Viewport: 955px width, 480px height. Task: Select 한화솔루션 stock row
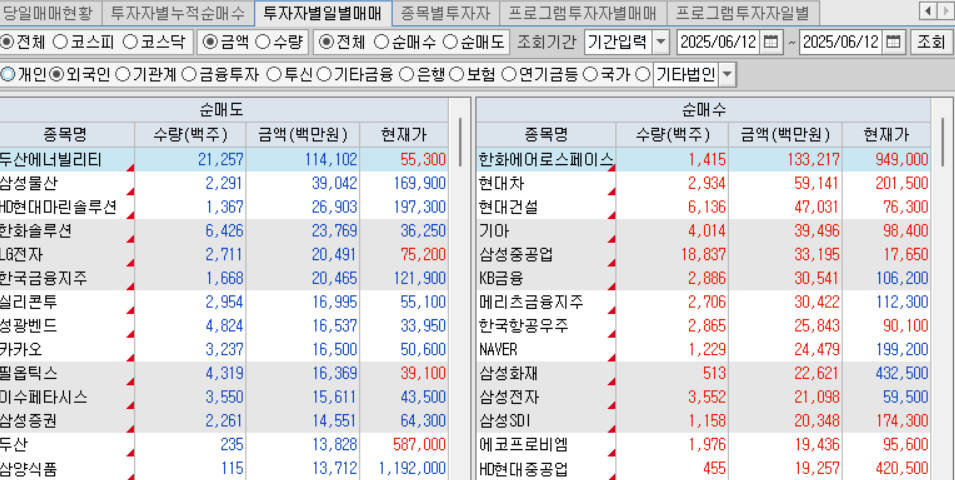pos(224,231)
